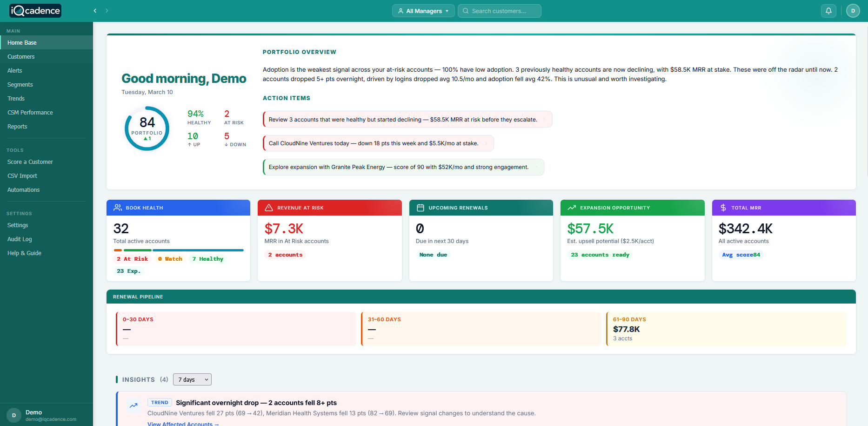Expand the Review 3 accounts action item chevron

545,119
